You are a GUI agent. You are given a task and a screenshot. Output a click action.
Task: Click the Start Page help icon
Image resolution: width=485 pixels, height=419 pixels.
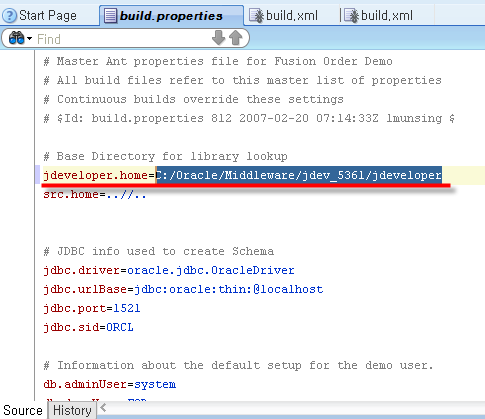(10, 15)
